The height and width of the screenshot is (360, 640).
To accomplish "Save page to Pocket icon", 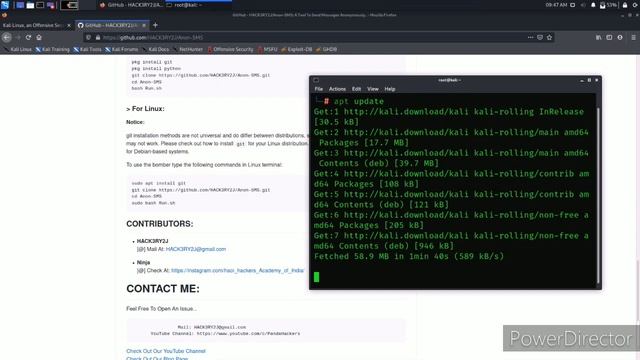I will (x=540, y=37).
